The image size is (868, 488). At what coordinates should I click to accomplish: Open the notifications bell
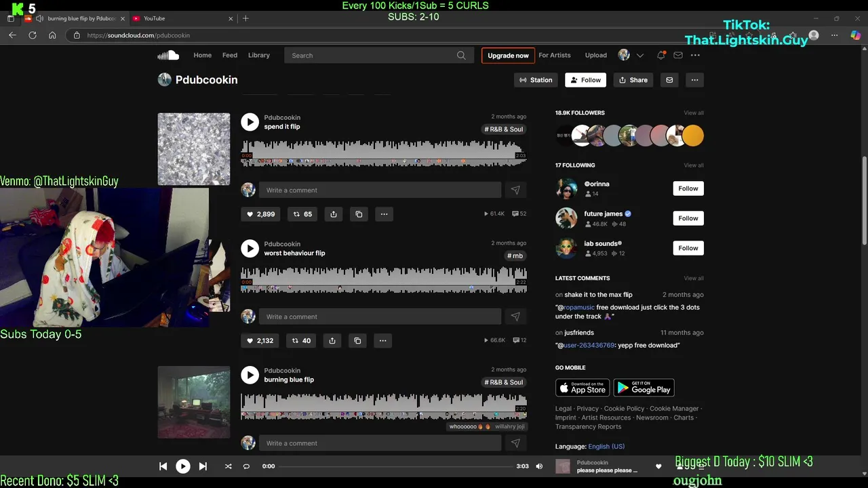pos(660,56)
